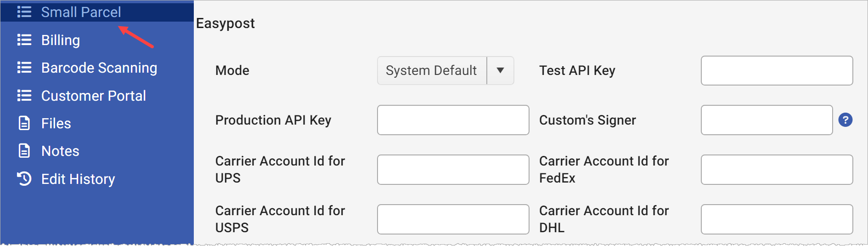Focus the Test API Key field
This screenshot has width=868, height=246.
(777, 70)
